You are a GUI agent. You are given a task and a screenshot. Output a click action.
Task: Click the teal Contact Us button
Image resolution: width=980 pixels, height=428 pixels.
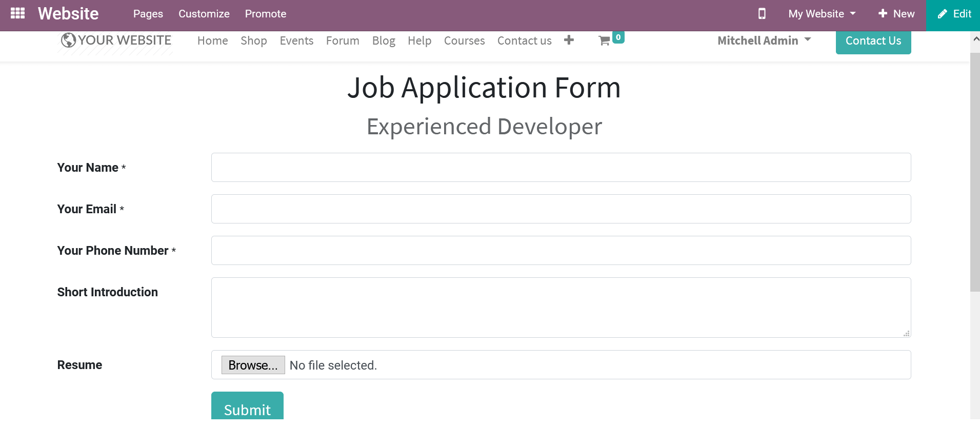point(873,41)
